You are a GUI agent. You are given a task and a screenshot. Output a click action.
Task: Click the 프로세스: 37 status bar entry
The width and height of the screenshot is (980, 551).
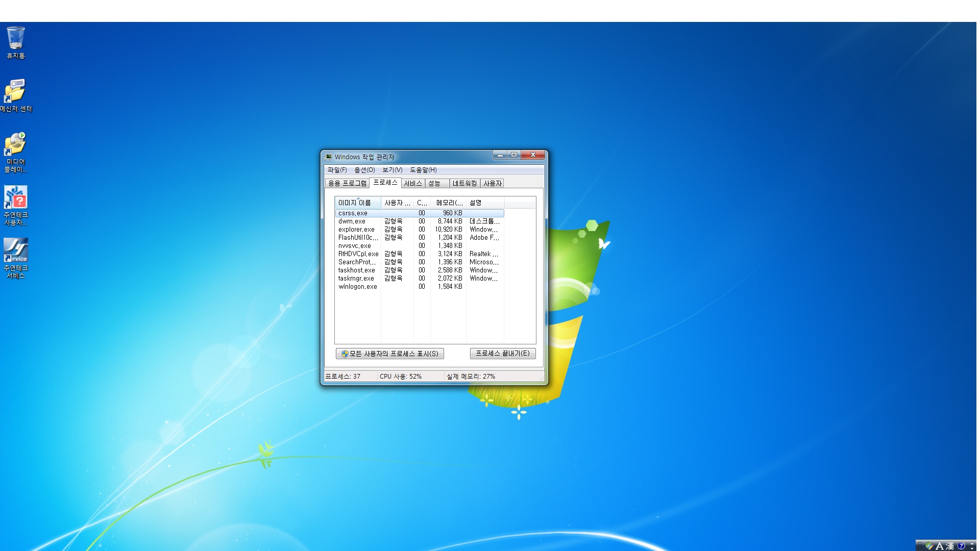[343, 377]
